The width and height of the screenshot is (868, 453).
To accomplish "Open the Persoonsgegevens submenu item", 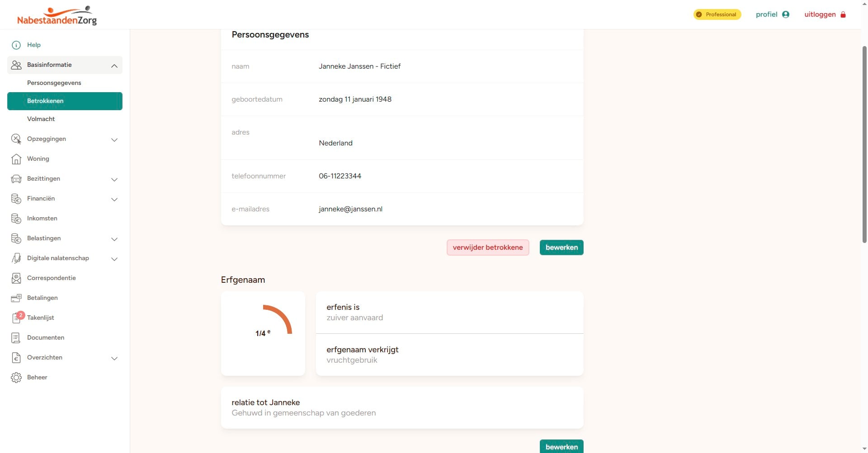I will pyautogui.click(x=54, y=83).
